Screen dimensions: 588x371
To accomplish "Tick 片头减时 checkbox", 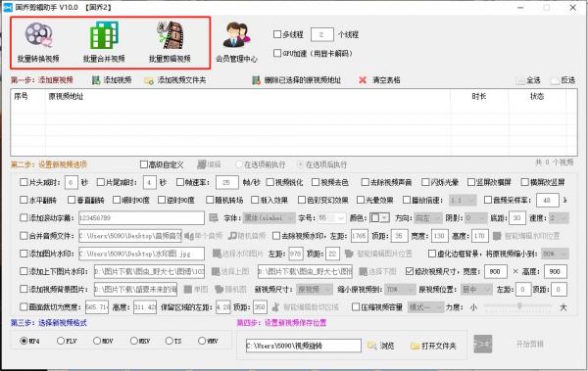I will point(24,182).
